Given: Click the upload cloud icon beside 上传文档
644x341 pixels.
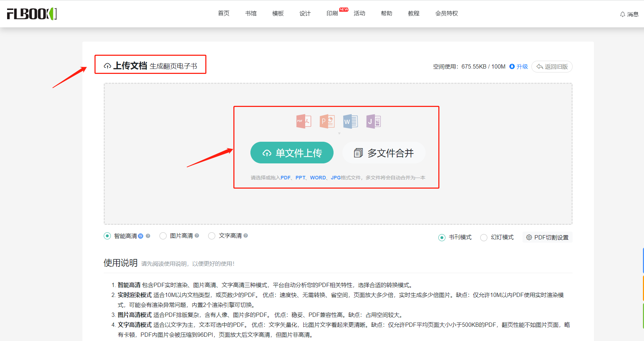Looking at the screenshot, I should click(x=107, y=66).
